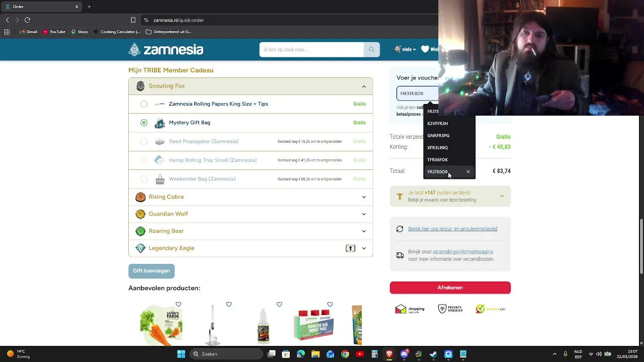Add the dropper bottle product to the wishlist
The width and height of the screenshot is (644, 362).
279,305
